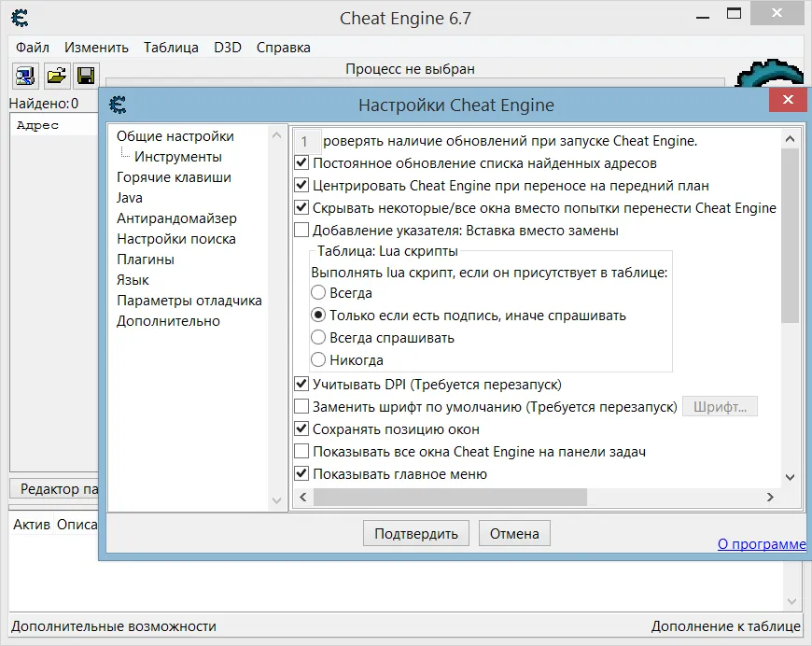Open Дополнительно settings page
Image resolution: width=812 pixels, height=646 pixels.
pyautogui.click(x=168, y=321)
